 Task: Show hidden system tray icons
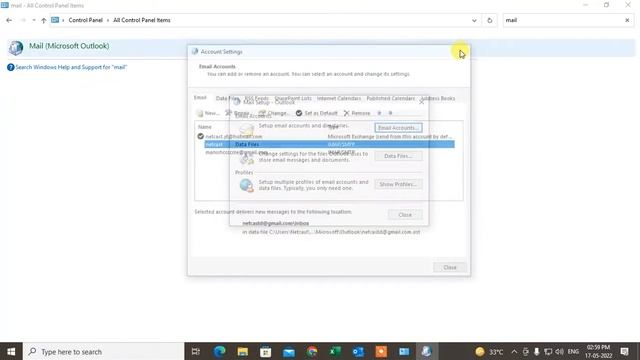514,351
